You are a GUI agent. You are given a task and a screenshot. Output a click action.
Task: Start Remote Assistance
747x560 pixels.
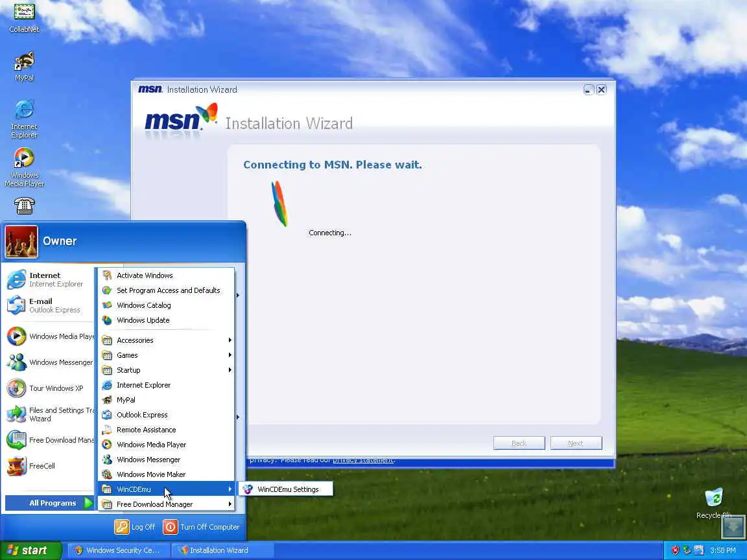coord(166,430)
